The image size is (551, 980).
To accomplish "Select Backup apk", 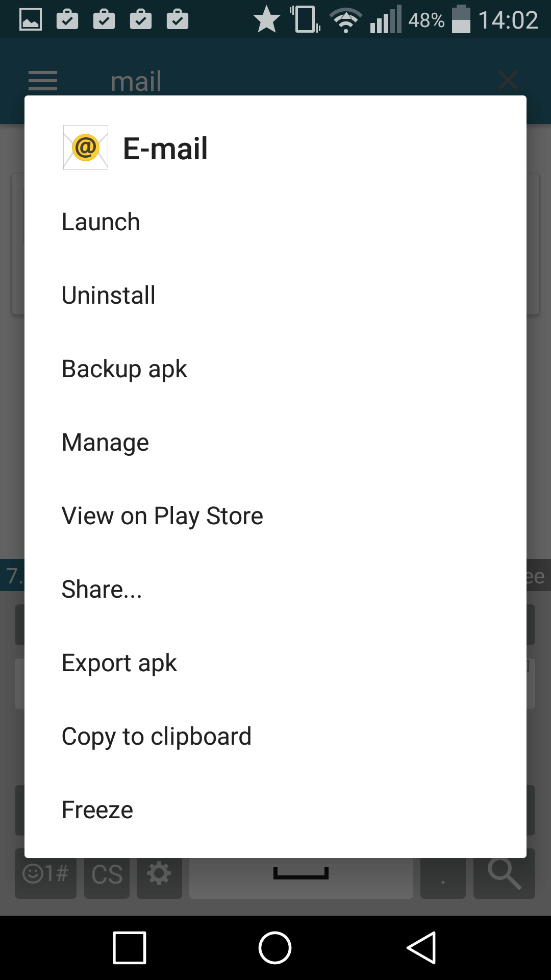I will [275, 369].
